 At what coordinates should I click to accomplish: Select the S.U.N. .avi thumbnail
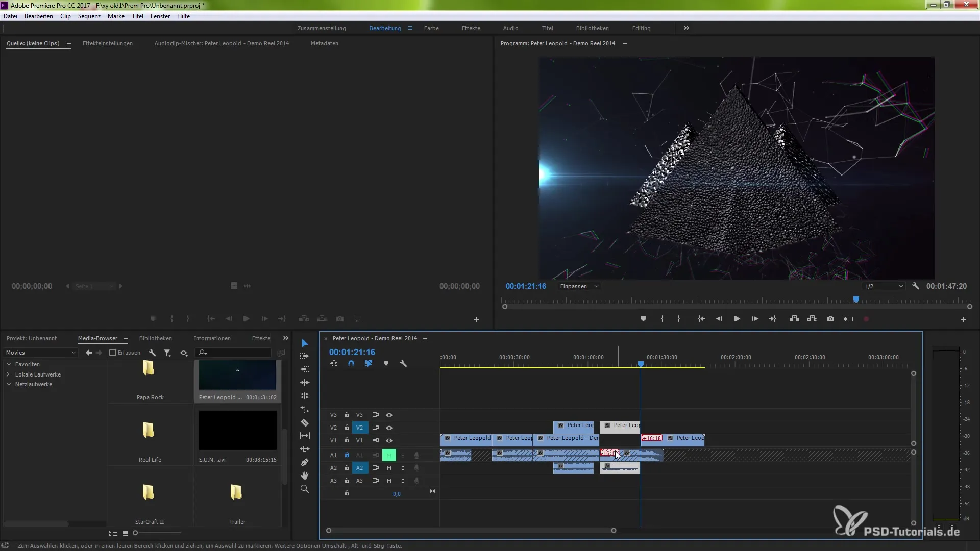point(237,430)
